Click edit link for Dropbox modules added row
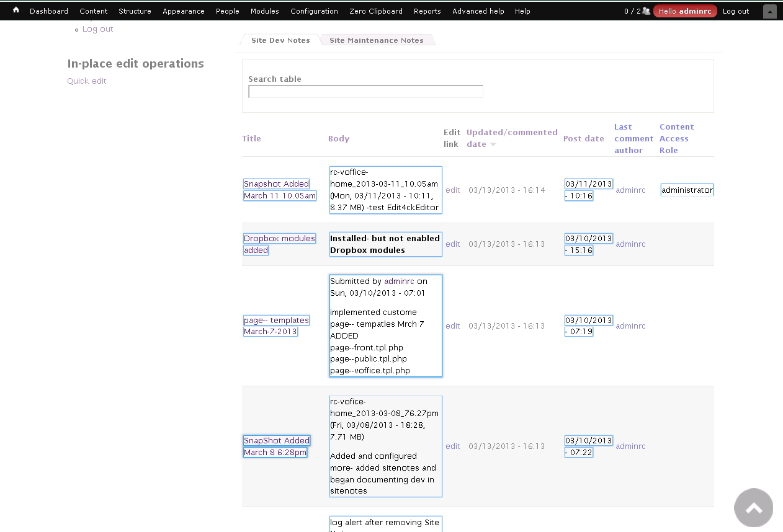Viewport: 783px width, 532px height. coord(452,244)
